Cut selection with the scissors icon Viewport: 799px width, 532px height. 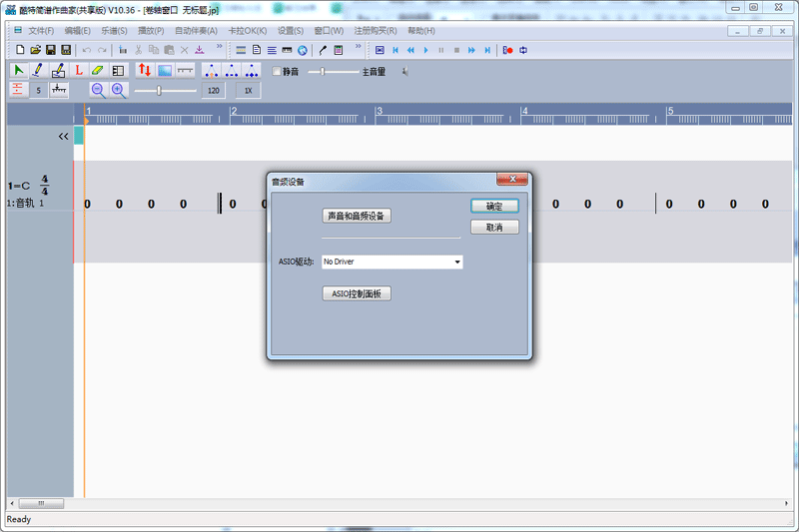[x=138, y=50]
